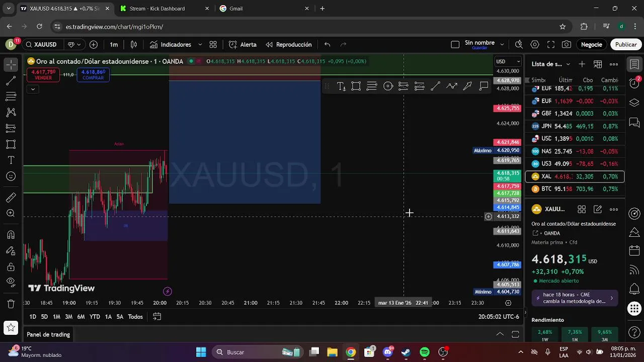Viewport: 644px width, 362px height.
Task: Select the Todos date range
Action: click(x=135, y=317)
